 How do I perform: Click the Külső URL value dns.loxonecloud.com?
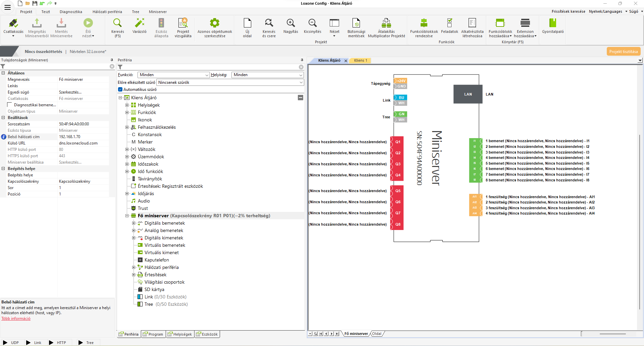(84, 143)
